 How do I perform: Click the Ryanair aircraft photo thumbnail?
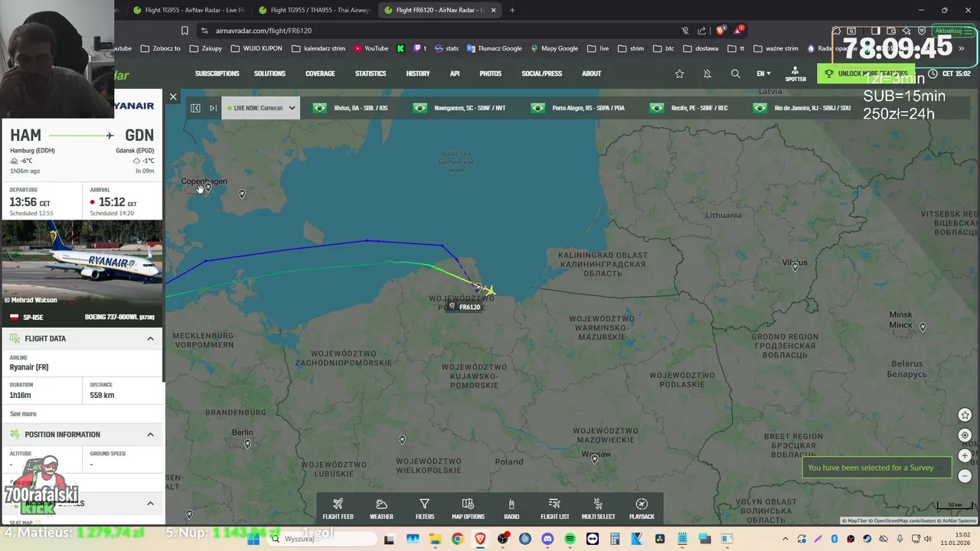[82, 263]
